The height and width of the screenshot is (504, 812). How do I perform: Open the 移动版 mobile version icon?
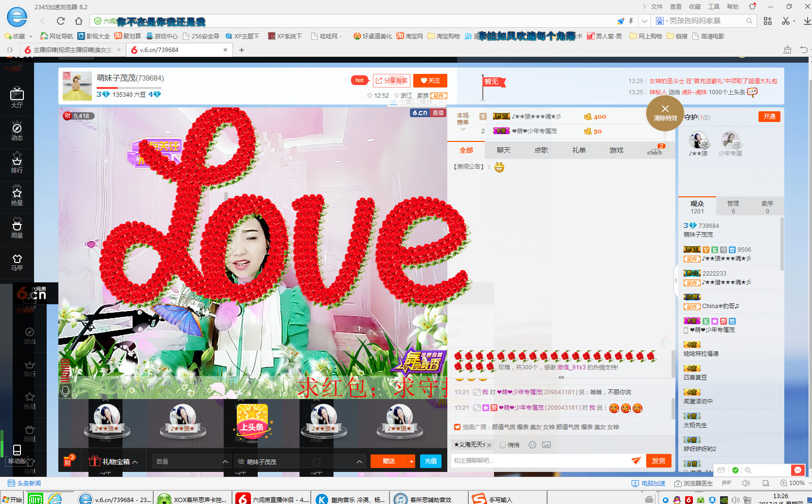[x=17, y=454]
